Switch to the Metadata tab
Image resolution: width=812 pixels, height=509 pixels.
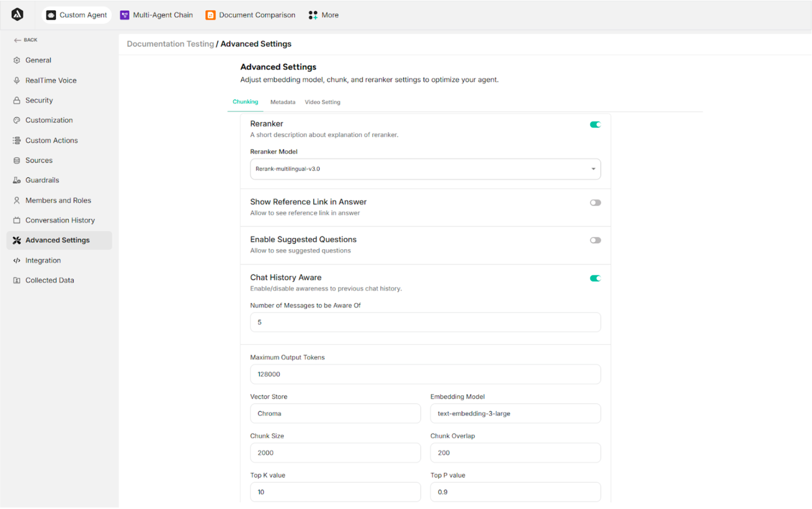(283, 102)
